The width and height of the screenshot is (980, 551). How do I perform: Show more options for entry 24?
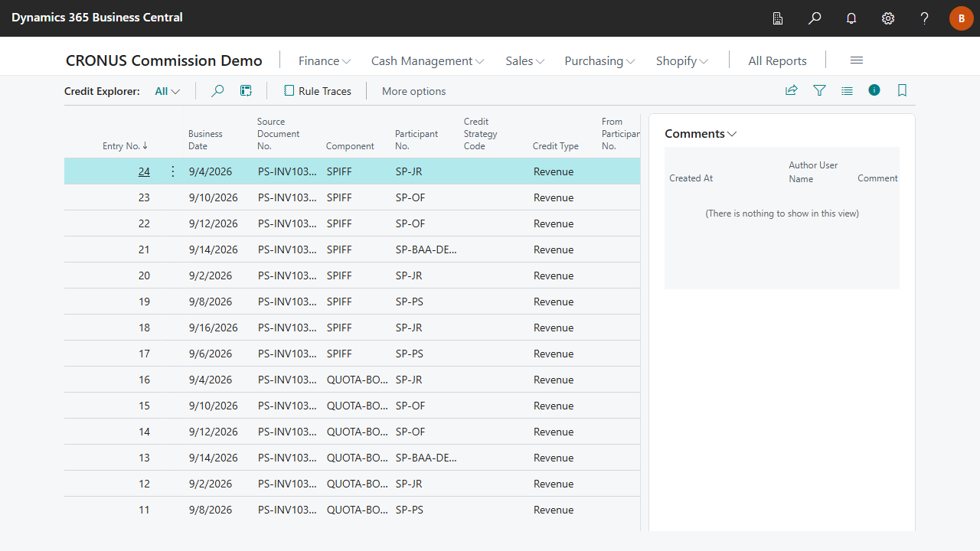[172, 171]
